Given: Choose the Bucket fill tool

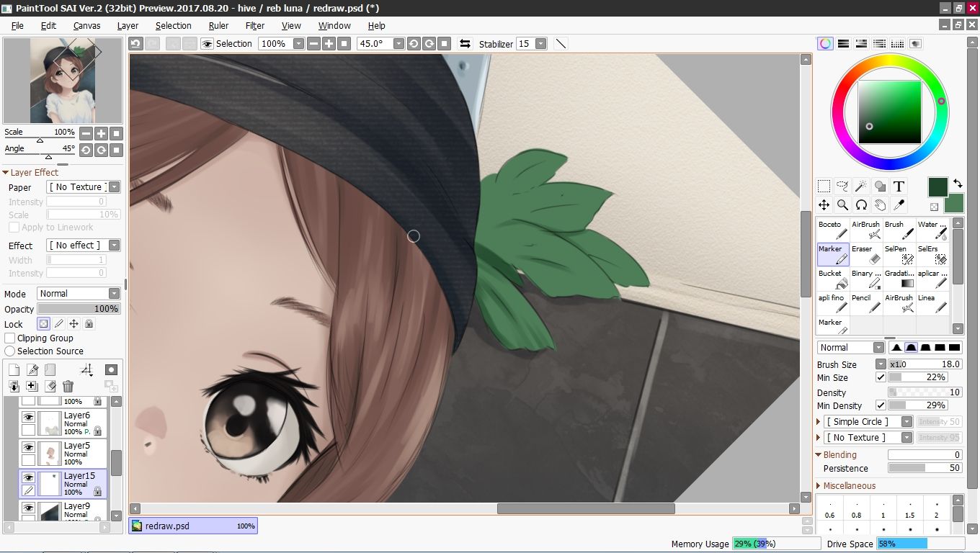Looking at the screenshot, I should point(833,279).
